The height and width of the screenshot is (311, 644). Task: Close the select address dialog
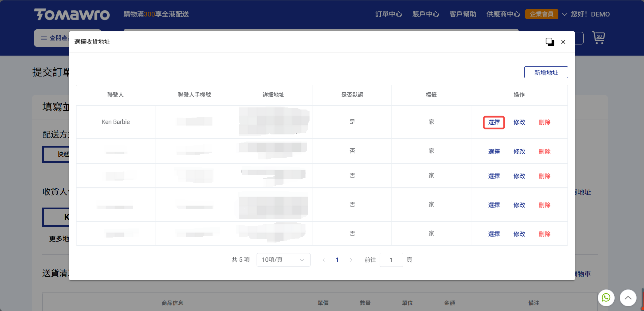point(563,42)
